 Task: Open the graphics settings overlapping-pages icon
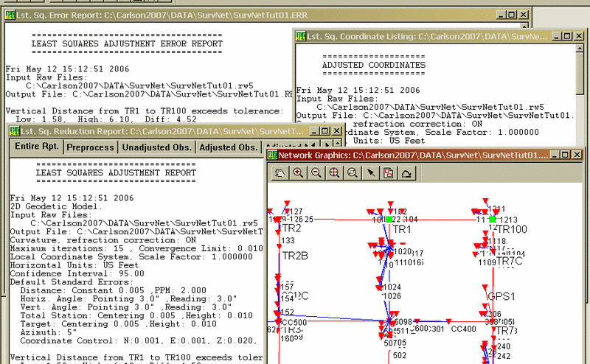(x=389, y=173)
